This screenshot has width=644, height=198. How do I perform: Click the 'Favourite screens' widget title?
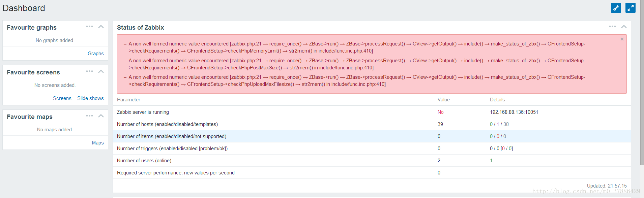(33, 72)
